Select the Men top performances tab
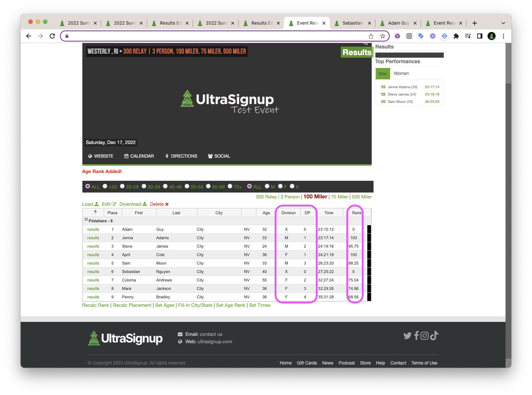The image size is (532, 395). click(383, 73)
